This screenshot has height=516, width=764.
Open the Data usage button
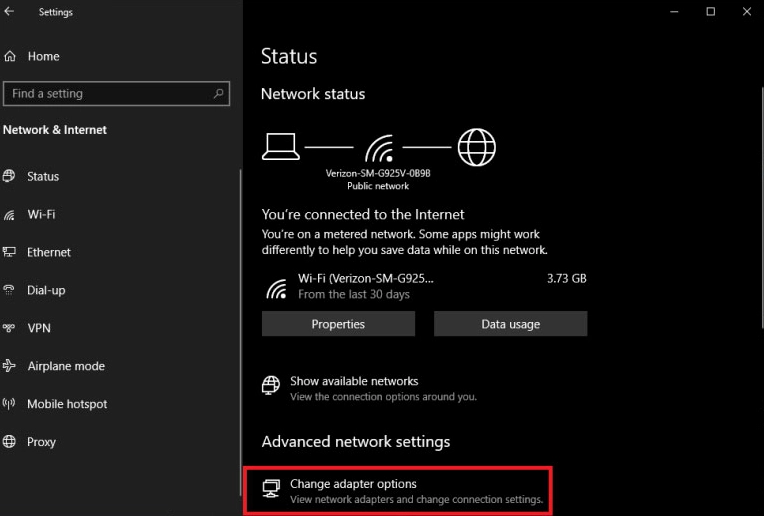click(510, 324)
